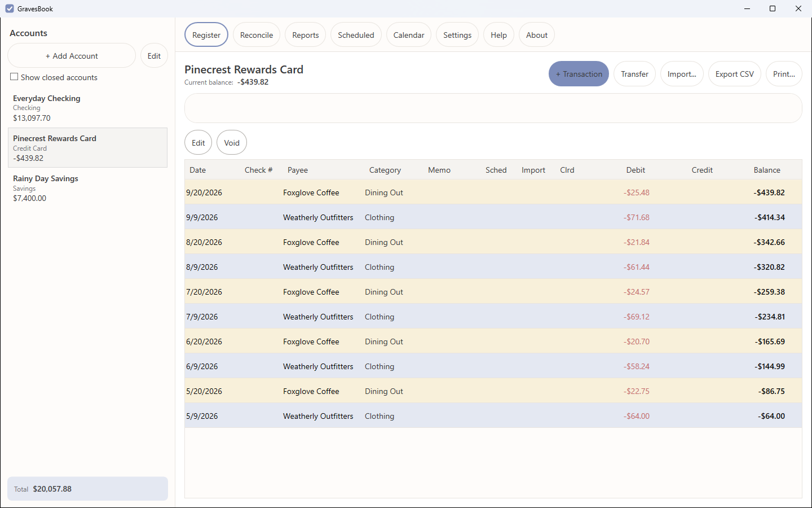The height and width of the screenshot is (508, 812).
Task: Click the -$64.00 debit amount
Action: [x=637, y=416]
